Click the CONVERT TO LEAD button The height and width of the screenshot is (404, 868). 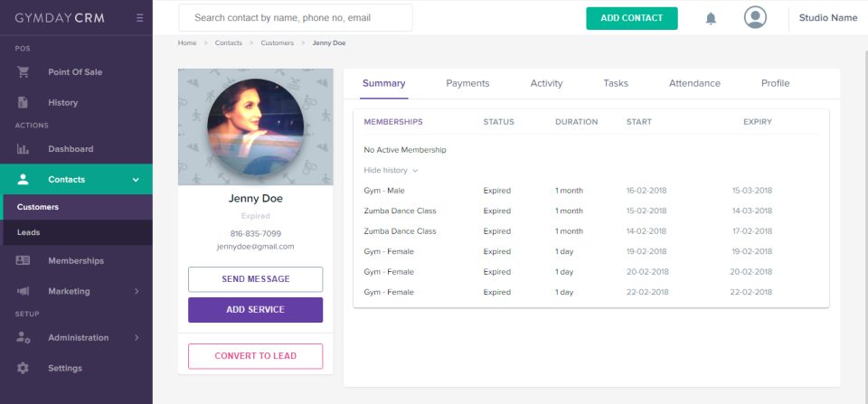pos(255,356)
